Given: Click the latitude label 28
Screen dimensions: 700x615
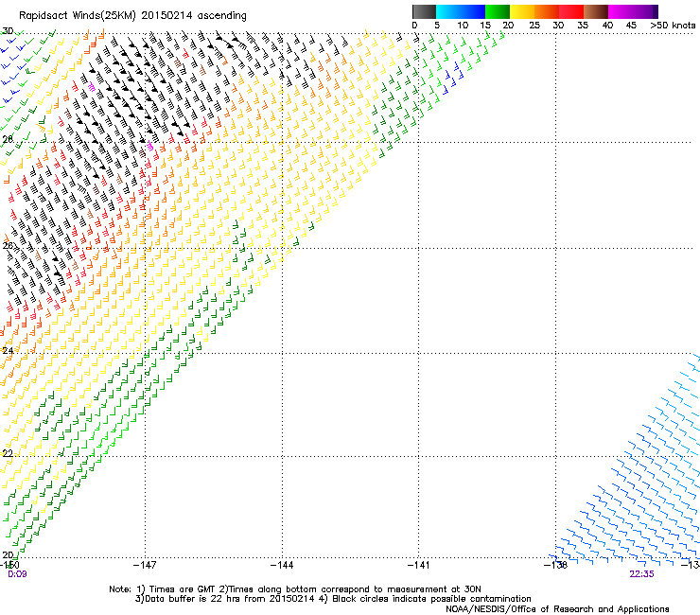Looking at the screenshot, I should [x=8, y=139].
